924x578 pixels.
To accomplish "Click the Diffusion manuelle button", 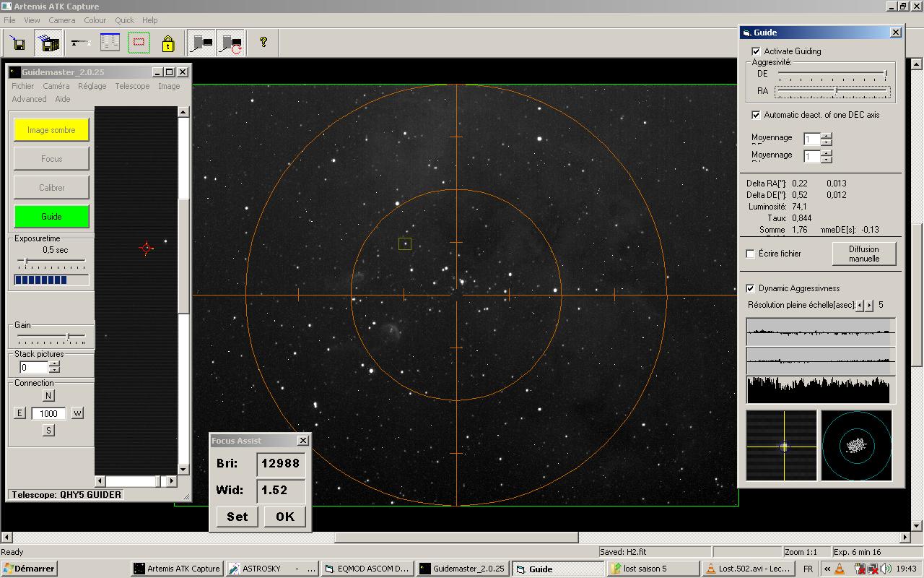I will click(863, 254).
